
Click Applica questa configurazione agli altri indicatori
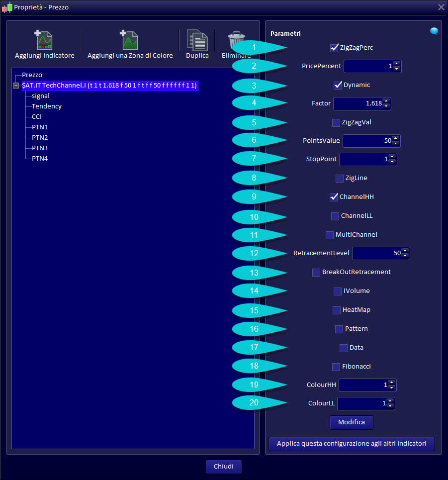click(352, 444)
